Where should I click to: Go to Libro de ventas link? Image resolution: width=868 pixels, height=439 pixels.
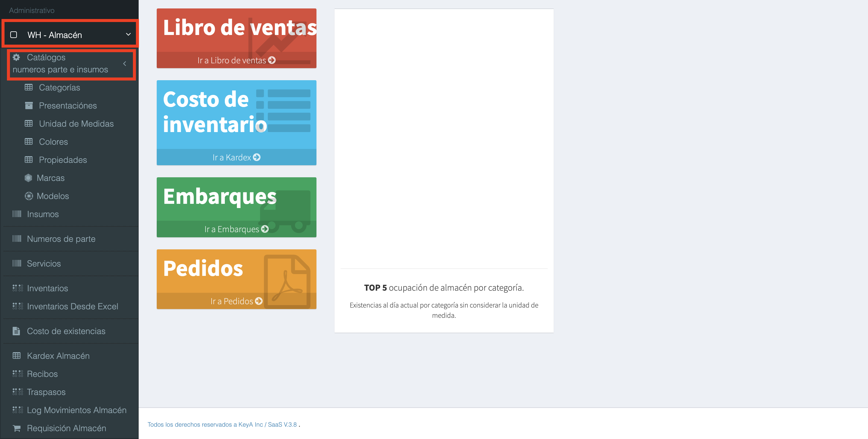coord(236,60)
